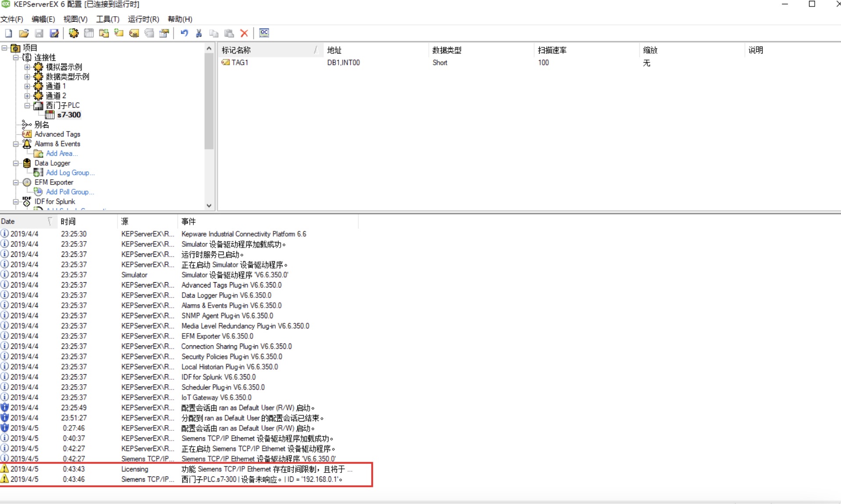
Task: Collapse the Alarms & Events node
Action: tap(16, 144)
